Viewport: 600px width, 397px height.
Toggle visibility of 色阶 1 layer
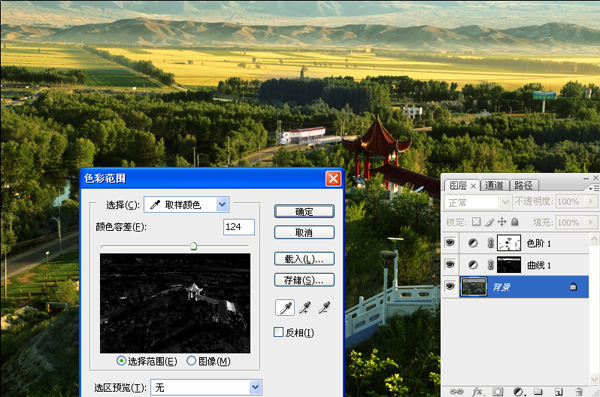[450, 243]
